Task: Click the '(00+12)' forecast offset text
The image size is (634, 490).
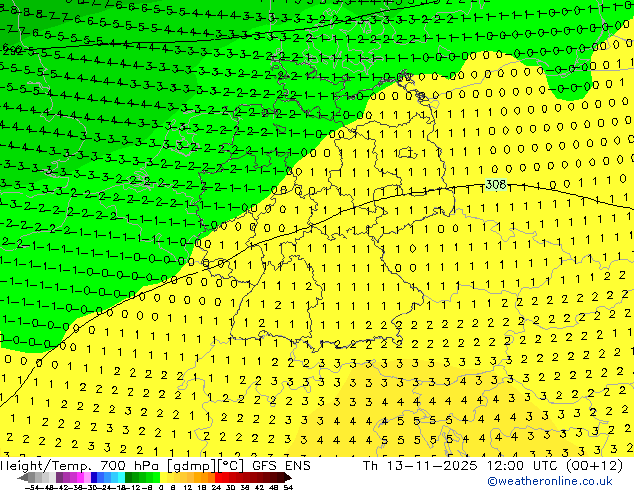Action: (x=595, y=466)
